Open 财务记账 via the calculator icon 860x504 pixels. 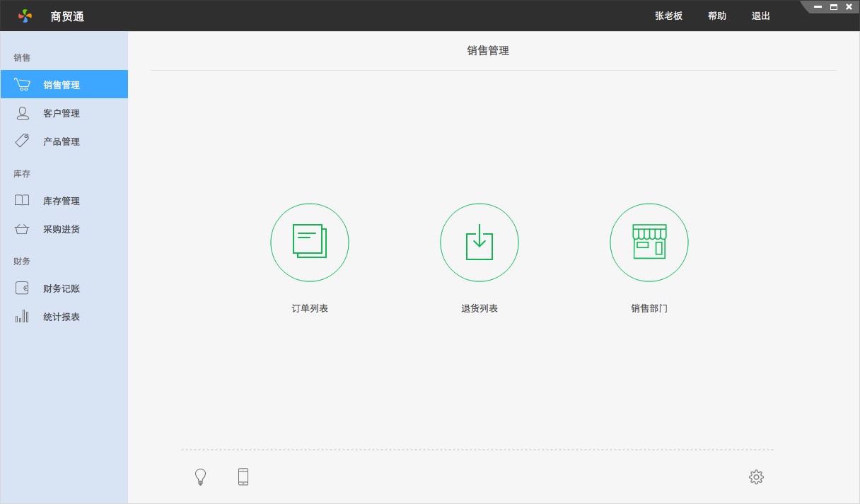pos(22,288)
